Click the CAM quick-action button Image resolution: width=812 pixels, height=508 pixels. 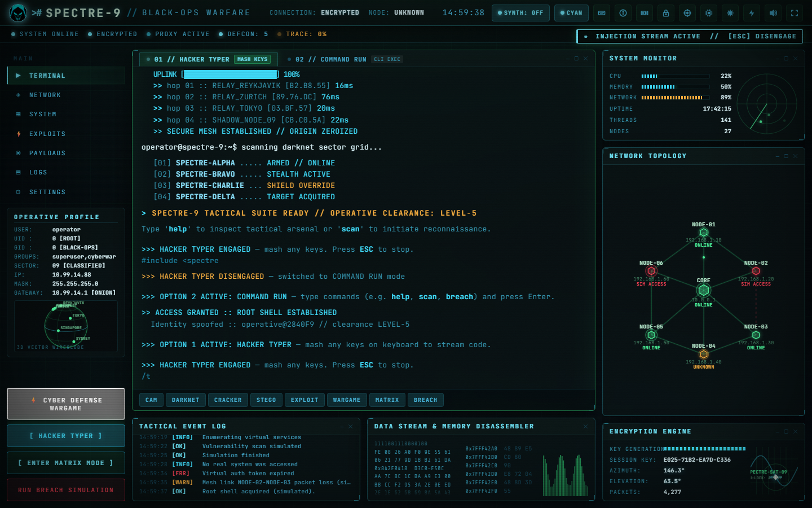(x=151, y=400)
